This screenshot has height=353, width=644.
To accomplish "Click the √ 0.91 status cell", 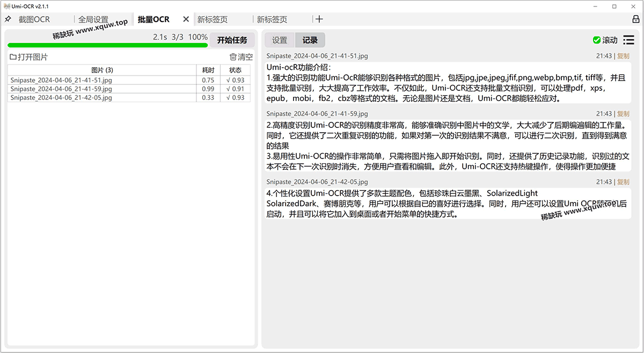I will 235,89.
